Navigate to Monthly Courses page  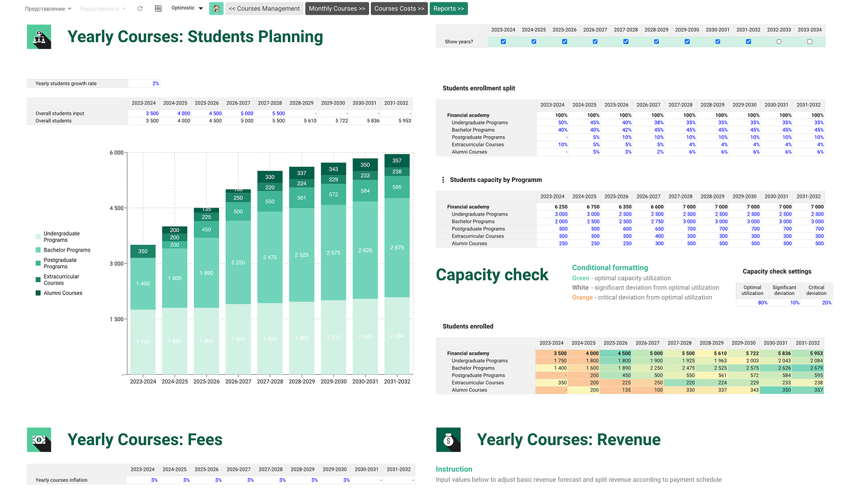click(337, 9)
